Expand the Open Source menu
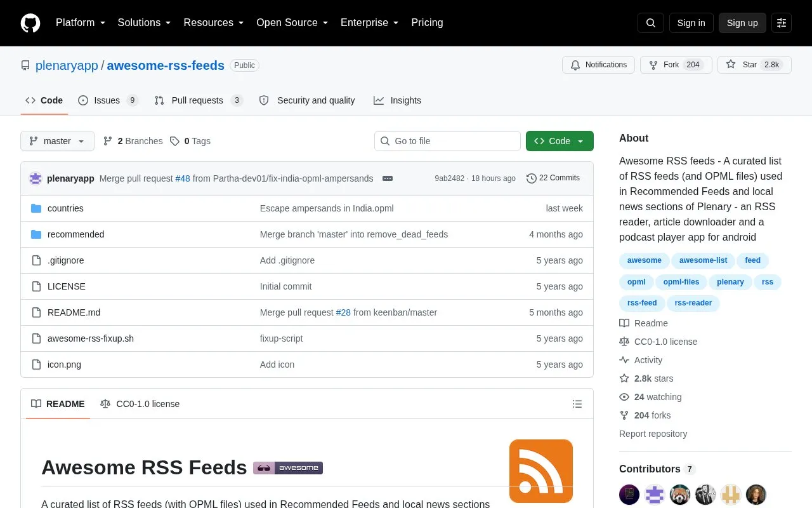Screen dimensions: 812x508 pos(292,23)
